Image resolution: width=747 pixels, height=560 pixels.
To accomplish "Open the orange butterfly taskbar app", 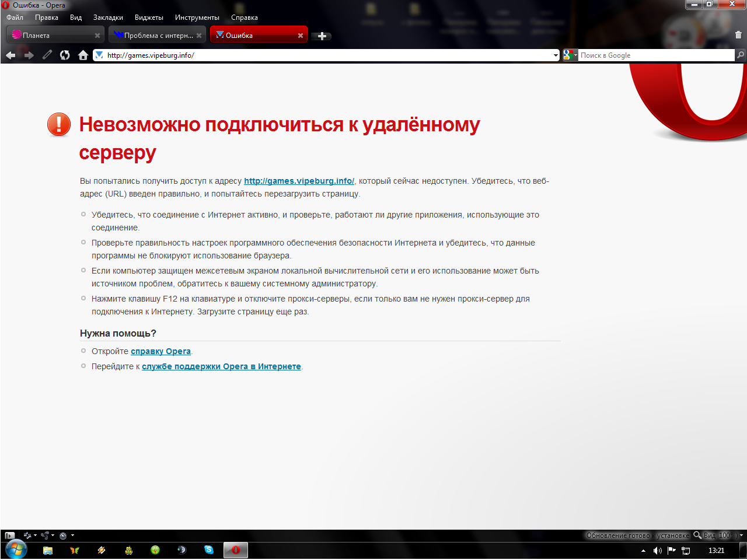I will [74, 550].
